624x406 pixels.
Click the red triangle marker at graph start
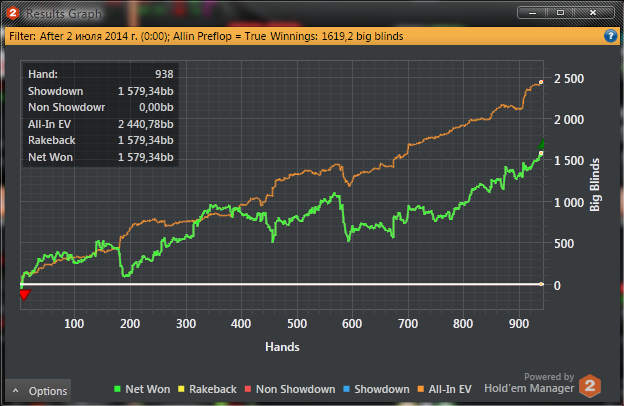point(25,295)
